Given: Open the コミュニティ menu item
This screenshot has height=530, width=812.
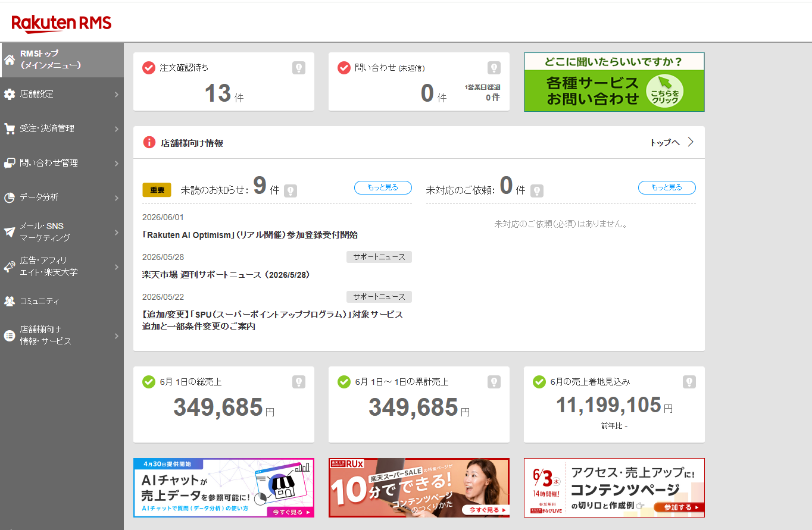Looking at the screenshot, I should click(62, 301).
